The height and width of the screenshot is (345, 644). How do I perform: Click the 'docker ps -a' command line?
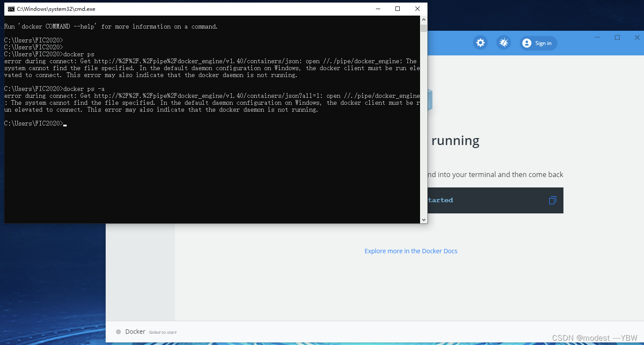tap(55, 89)
